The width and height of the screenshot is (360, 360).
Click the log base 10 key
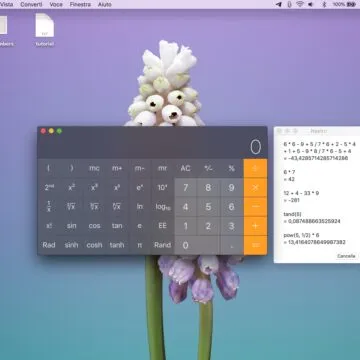point(162,207)
